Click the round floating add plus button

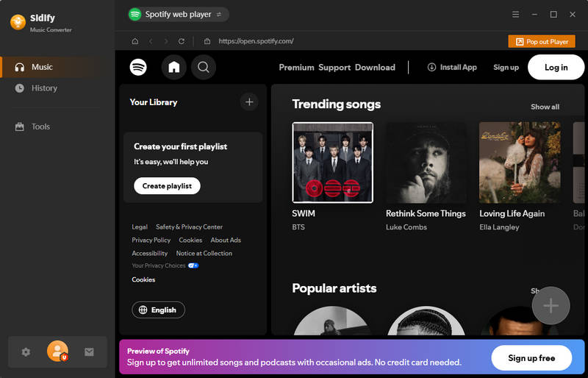551,305
